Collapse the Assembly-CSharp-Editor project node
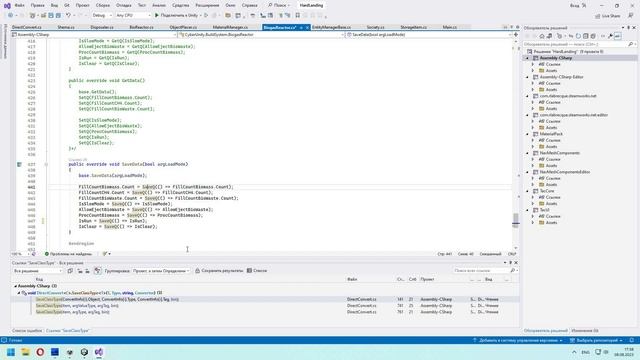 [x=527, y=77]
